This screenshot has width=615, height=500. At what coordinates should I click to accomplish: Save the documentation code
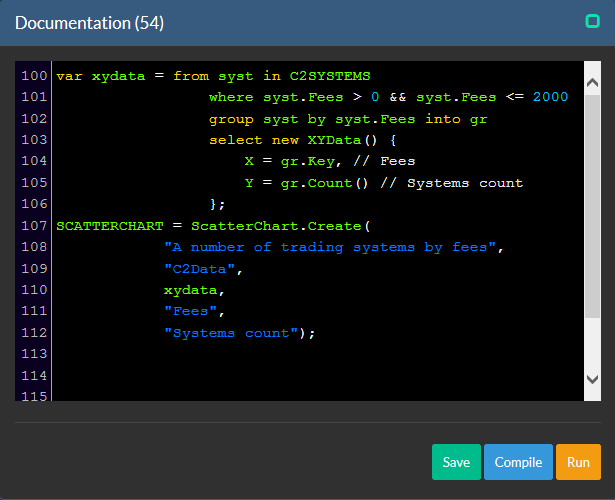point(456,462)
